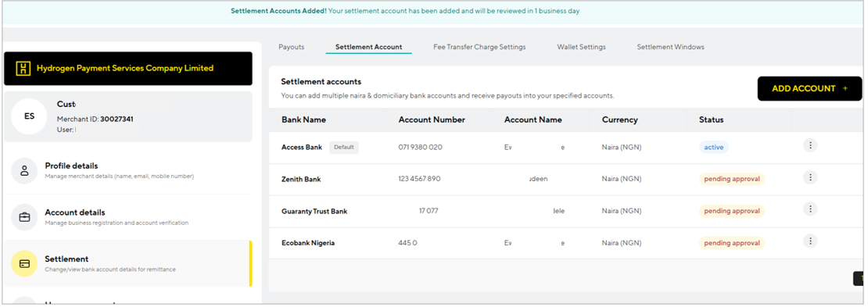Click the Hydrogen logo icon in header
Screen dimensions: 868x307
(x=23, y=69)
